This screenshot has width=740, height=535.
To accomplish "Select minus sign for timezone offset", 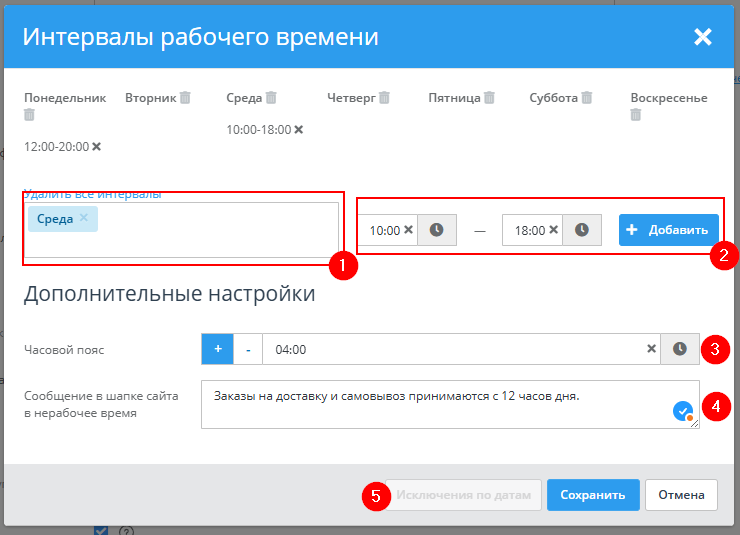I will (248, 349).
